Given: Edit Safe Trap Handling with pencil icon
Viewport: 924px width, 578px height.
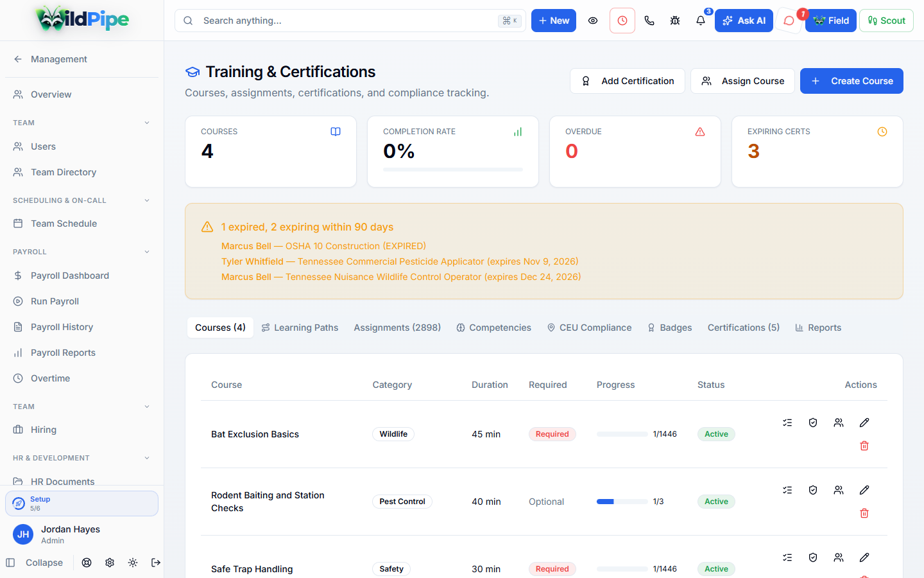Looking at the screenshot, I should pyautogui.click(x=864, y=557).
